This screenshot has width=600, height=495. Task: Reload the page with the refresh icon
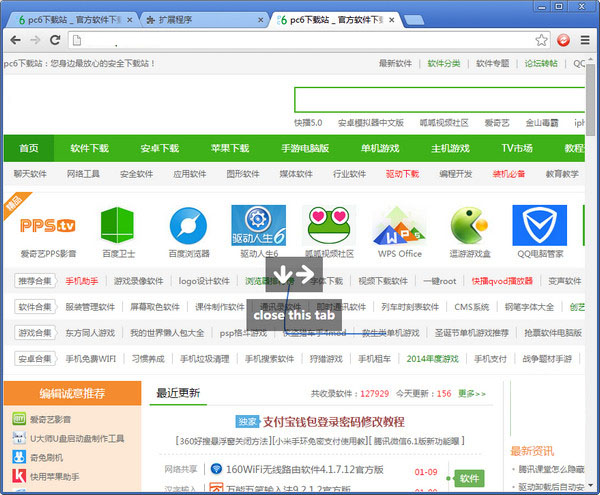click(x=55, y=40)
